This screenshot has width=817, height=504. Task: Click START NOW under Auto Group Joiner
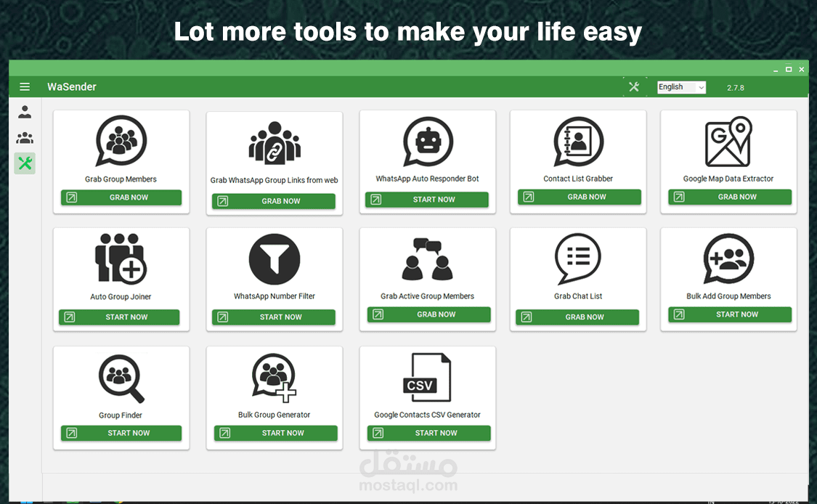119,317
